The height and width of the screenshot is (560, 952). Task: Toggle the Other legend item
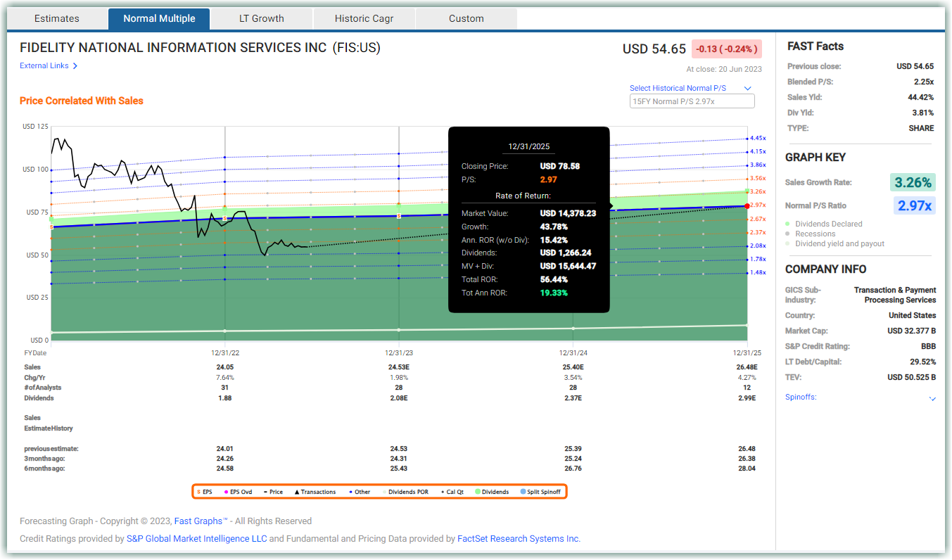click(x=359, y=492)
